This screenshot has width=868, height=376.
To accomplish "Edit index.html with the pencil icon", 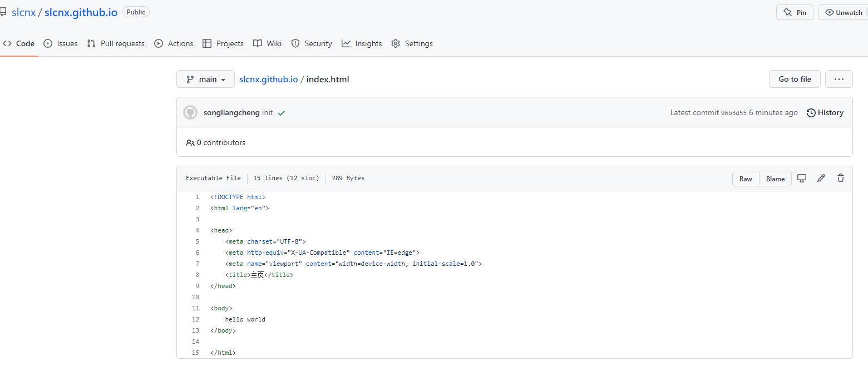I will click(x=821, y=178).
